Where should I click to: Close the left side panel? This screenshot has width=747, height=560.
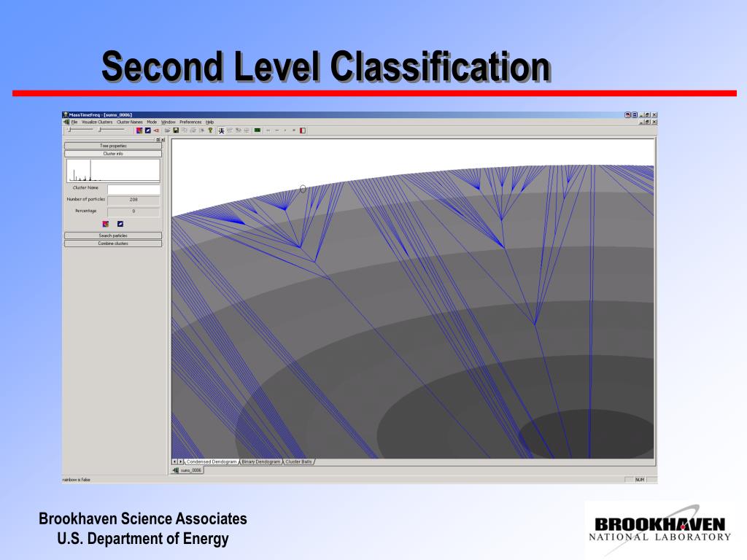[x=163, y=139]
